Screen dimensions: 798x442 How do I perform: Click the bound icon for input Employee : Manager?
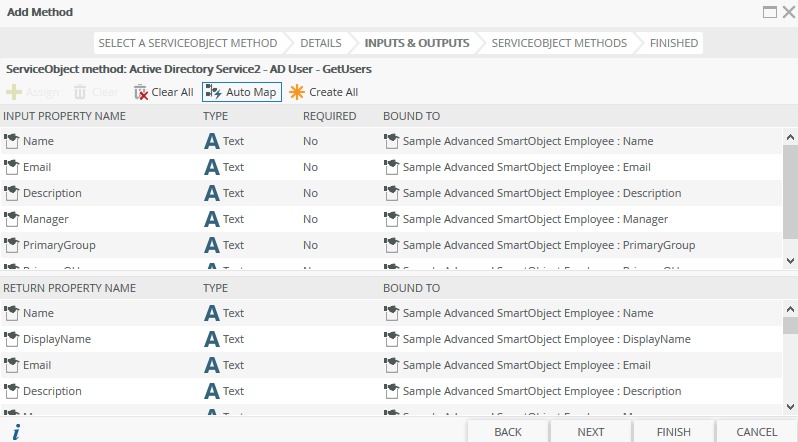(391, 219)
